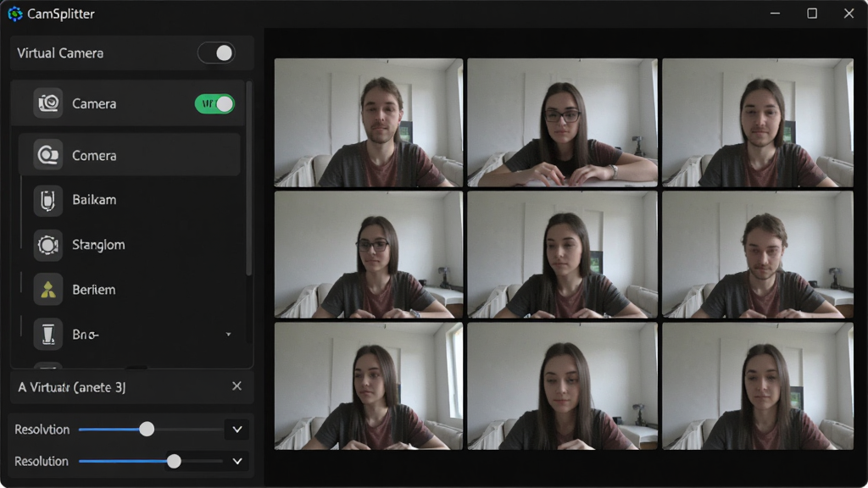The image size is (868, 488).
Task: Select the Comera source icon
Action: tap(48, 155)
